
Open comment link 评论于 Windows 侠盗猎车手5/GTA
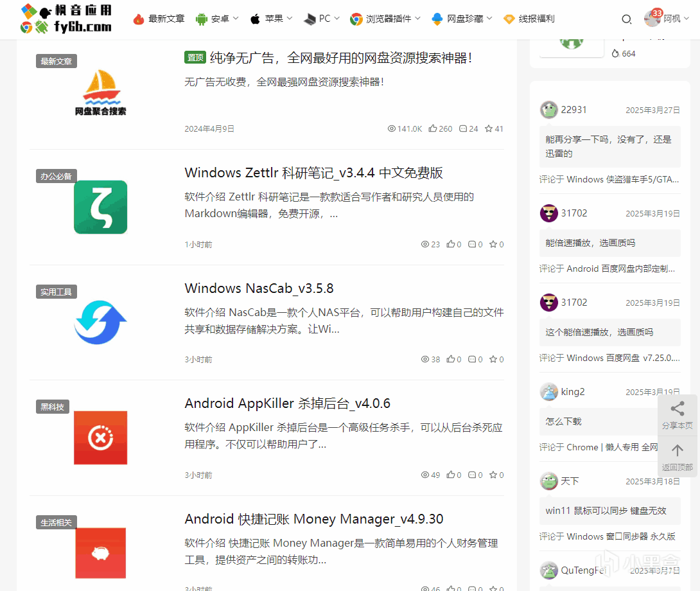click(609, 179)
